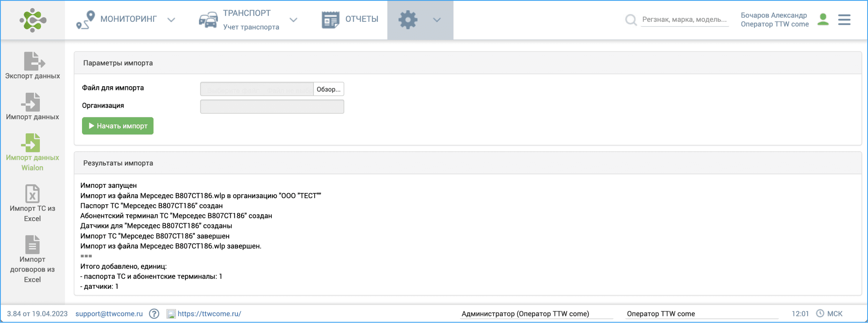Open the green user profile icon
Screen dimensions: 868x323
click(823, 20)
